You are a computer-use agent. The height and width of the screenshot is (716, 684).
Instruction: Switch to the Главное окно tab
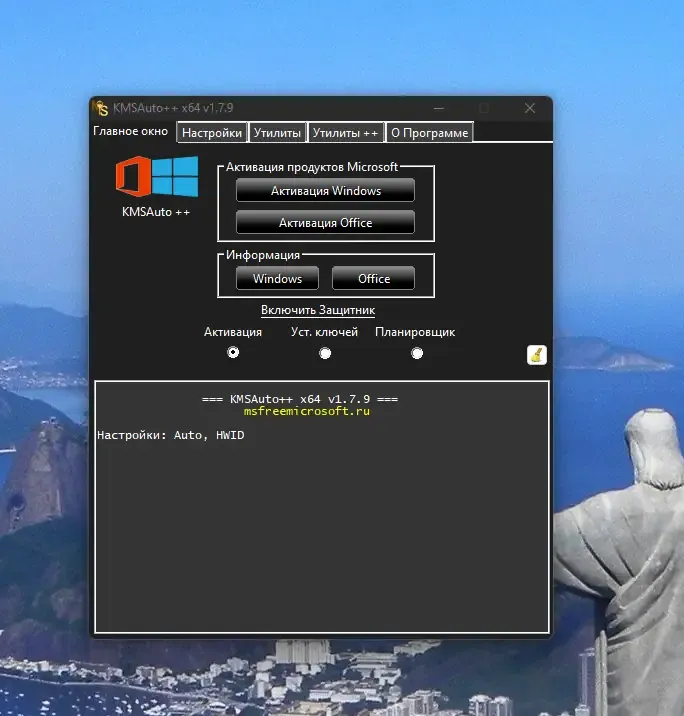131,132
